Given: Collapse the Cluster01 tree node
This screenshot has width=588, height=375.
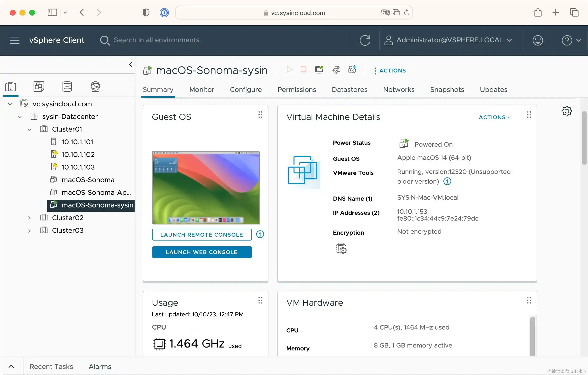Looking at the screenshot, I should 29,129.
